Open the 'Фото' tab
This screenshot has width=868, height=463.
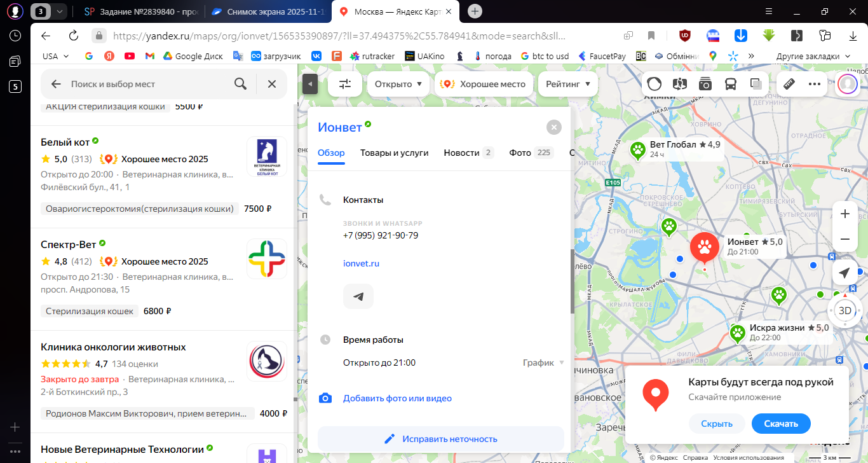pyautogui.click(x=531, y=153)
